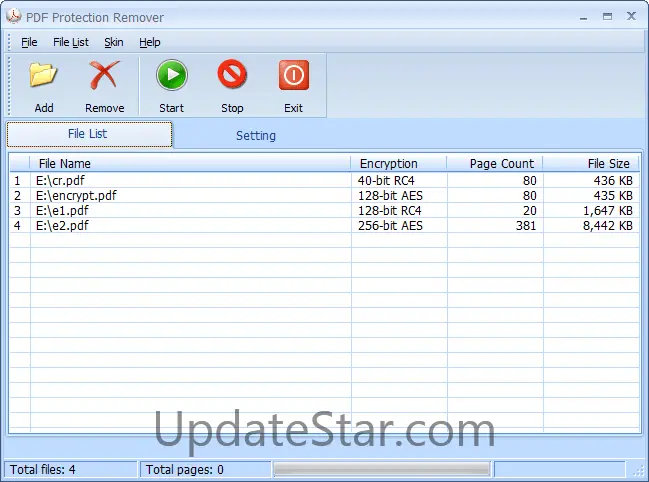649x482 pixels.
Task: Minimize the PDF Protection Remover window
Action: coord(584,17)
